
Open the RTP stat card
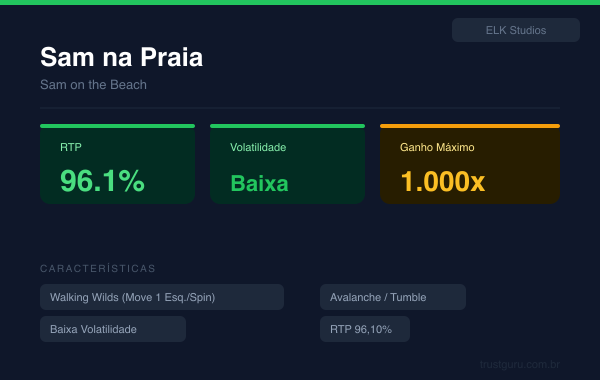click(x=117, y=164)
